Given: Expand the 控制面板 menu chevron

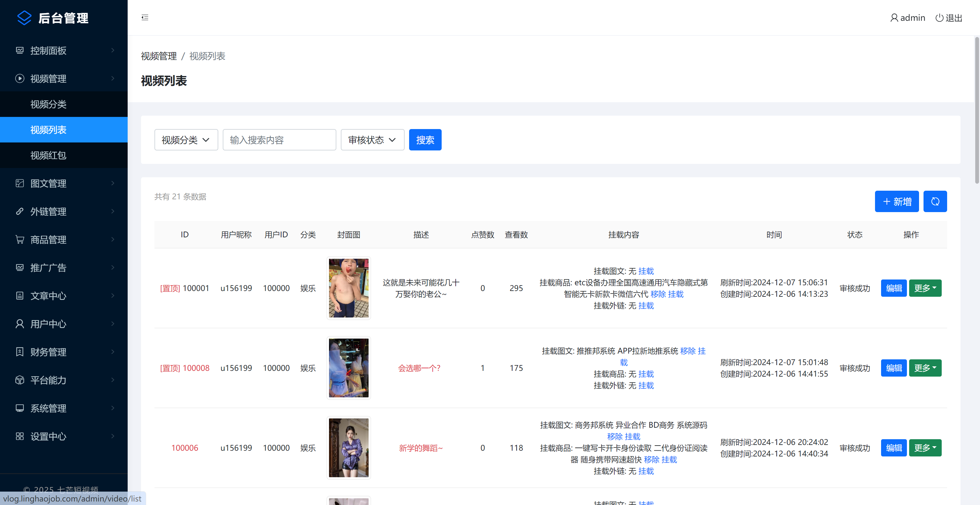Looking at the screenshot, I should (113, 50).
